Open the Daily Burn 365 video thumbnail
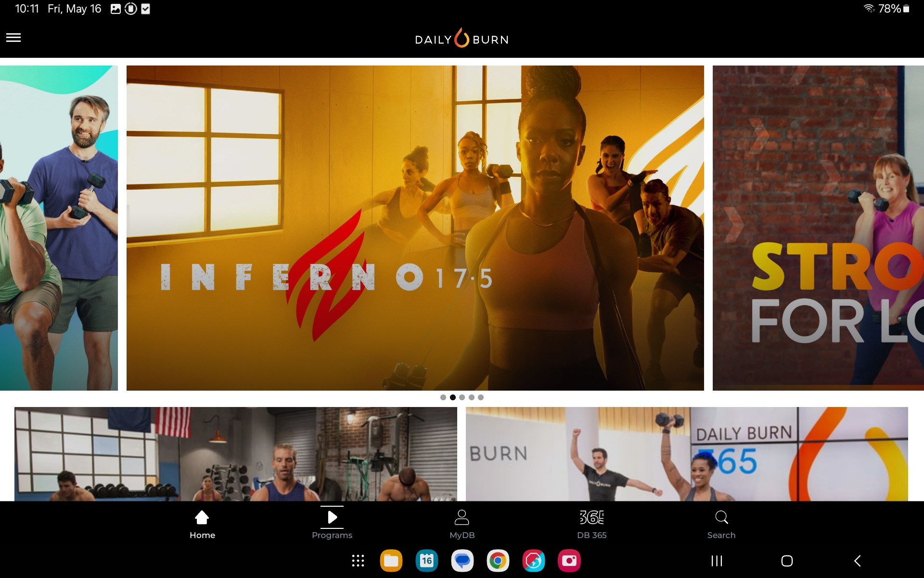The height and width of the screenshot is (578, 924). (687, 454)
